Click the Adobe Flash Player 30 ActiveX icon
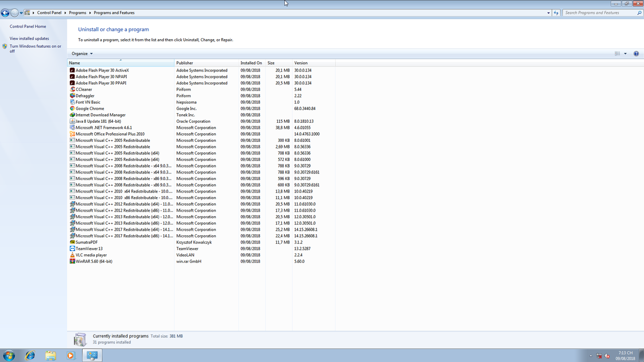The height and width of the screenshot is (362, 644). click(72, 70)
